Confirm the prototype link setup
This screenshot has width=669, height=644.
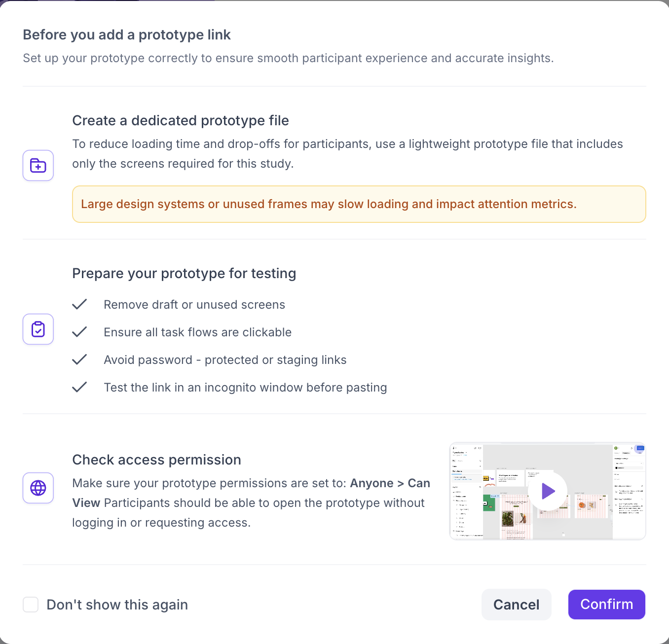[606, 605]
